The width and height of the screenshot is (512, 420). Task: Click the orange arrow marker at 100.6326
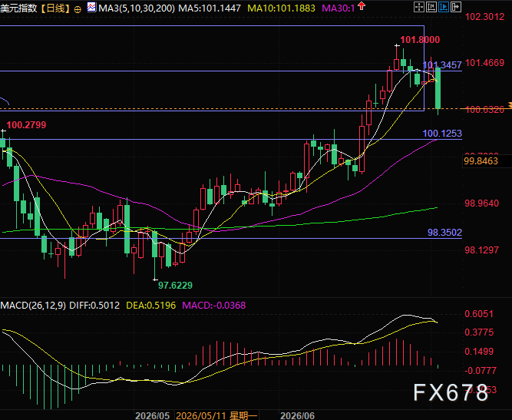(510, 105)
